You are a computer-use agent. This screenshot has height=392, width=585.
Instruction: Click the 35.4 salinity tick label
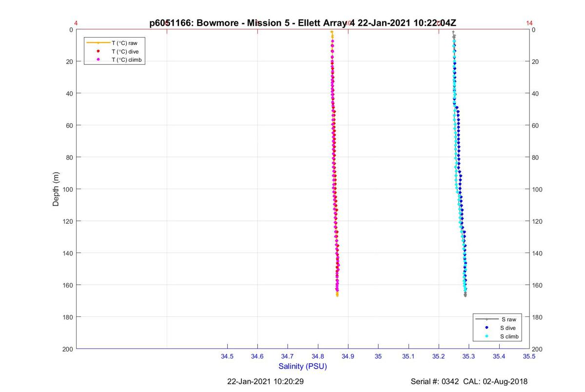pos(499,357)
